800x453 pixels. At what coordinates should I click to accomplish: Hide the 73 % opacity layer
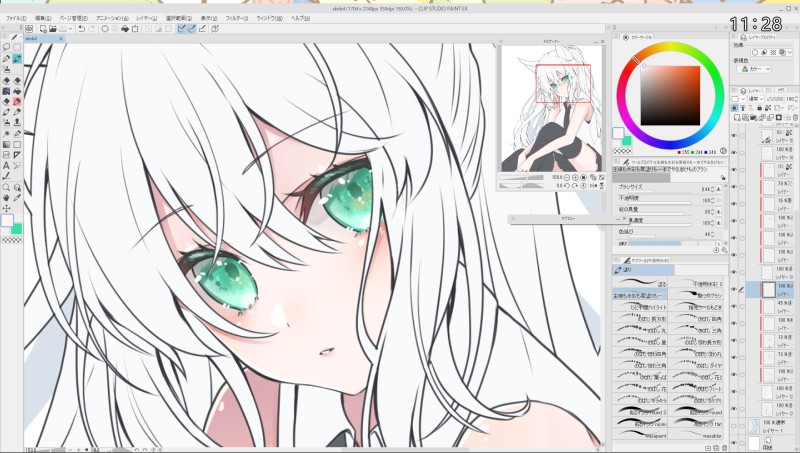click(x=734, y=357)
